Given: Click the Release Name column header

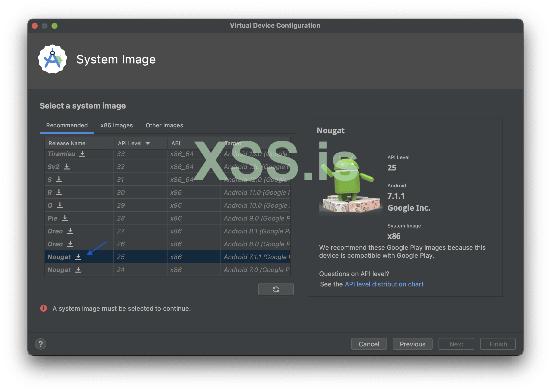Looking at the screenshot, I should click(x=67, y=143).
